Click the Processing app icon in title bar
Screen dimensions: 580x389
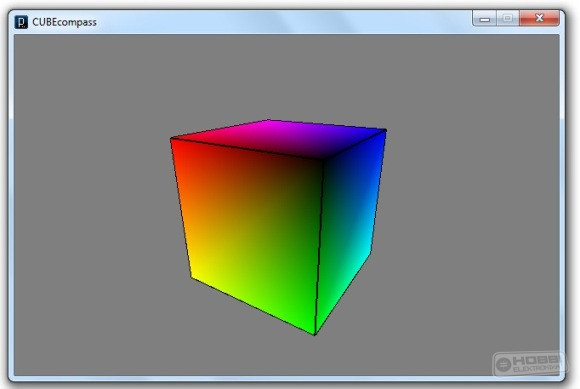(21, 22)
